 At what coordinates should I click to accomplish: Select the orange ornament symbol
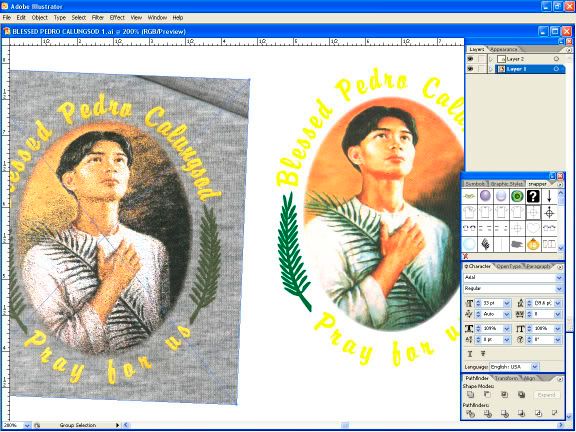(x=533, y=244)
